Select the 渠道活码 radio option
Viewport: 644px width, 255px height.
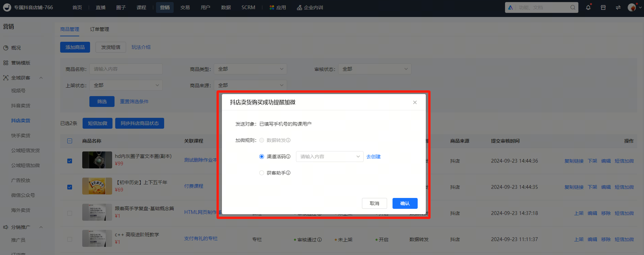[x=262, y=157]
